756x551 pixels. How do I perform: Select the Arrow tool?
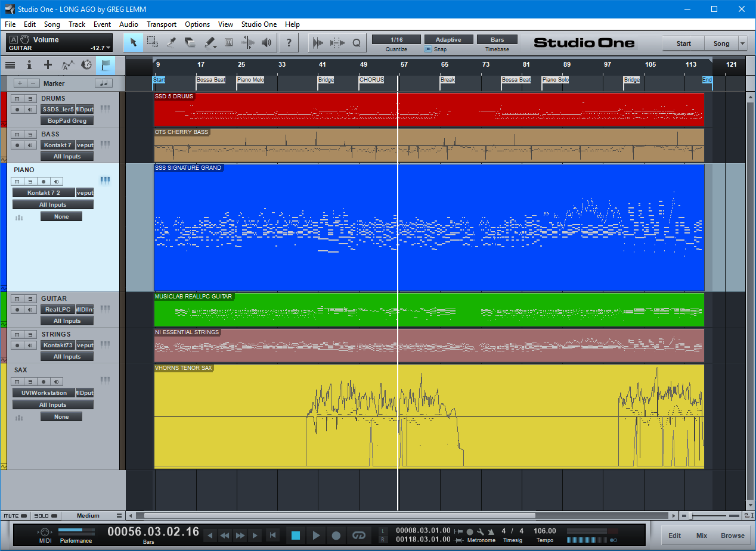coord(134,42)
